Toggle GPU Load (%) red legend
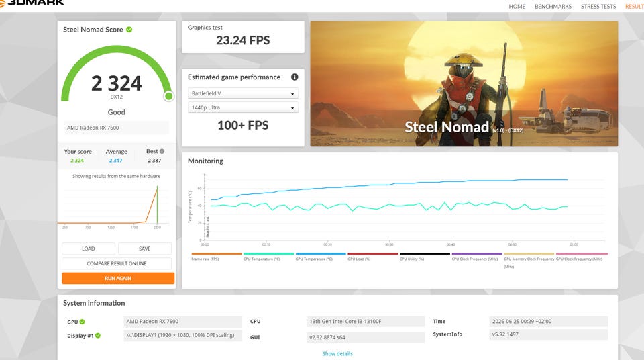Screen dimensions: 644x360 click(x=372, y=257)
